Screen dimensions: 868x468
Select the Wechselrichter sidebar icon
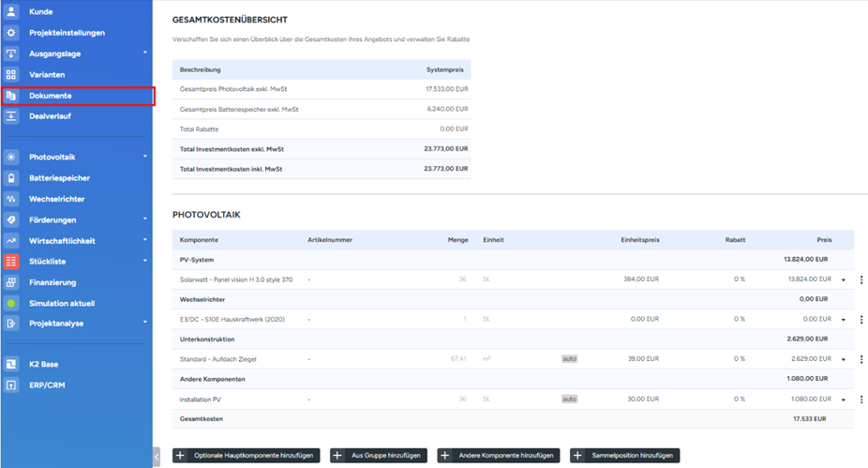click(x=11, y=199)
